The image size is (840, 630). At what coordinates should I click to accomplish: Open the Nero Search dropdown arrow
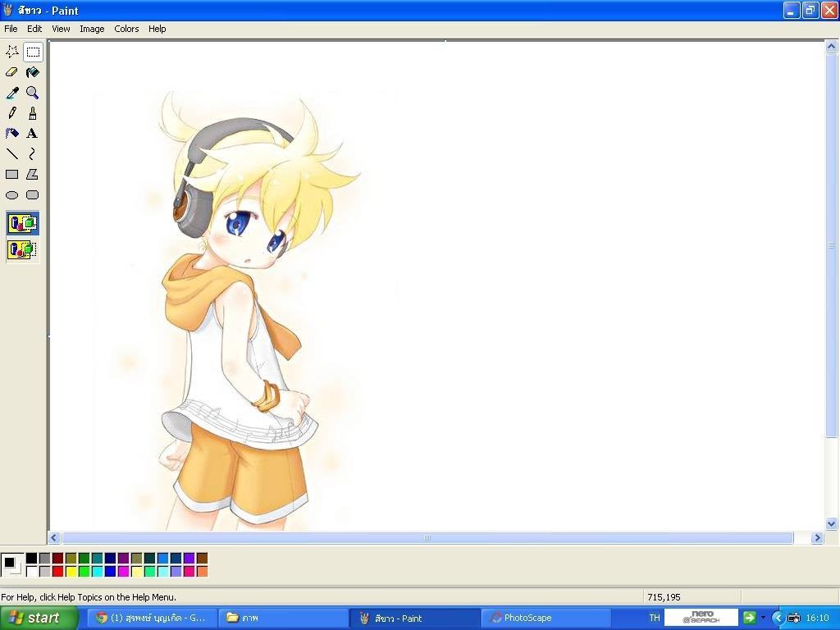point(763,618)
